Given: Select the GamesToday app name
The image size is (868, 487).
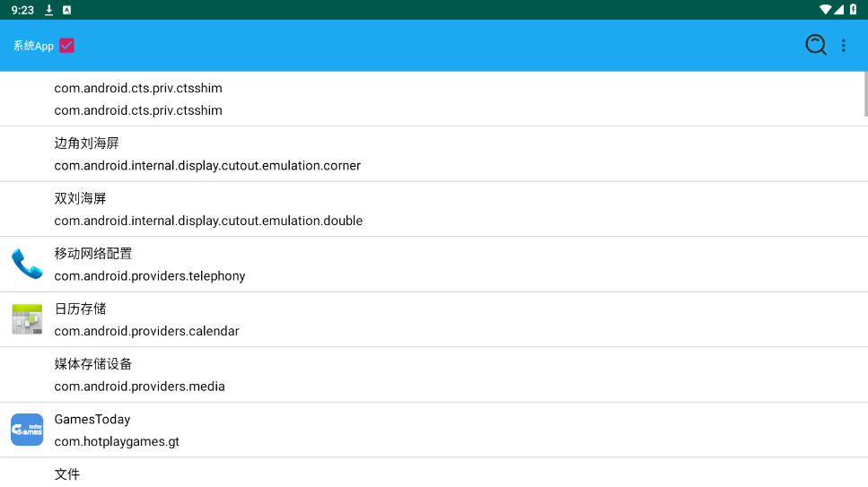Looking at the screenshot, I should 92,420.
